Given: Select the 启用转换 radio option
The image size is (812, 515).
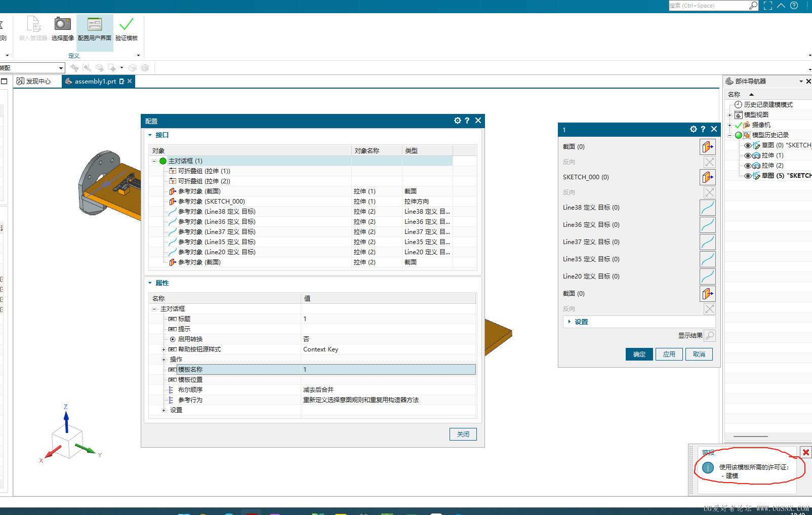Looking at the screenshot, I should (173, 339).
